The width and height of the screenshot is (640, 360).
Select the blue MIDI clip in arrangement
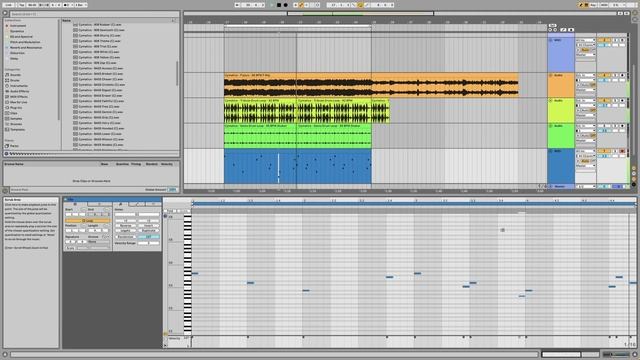point(298,166)
